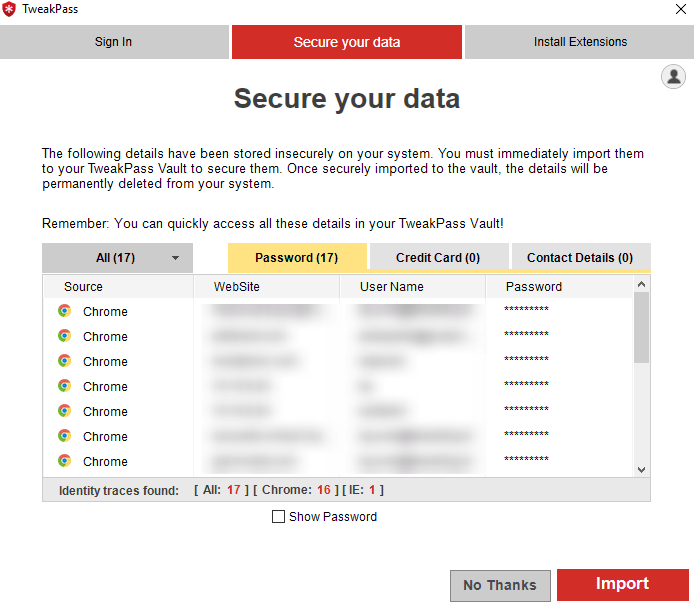The image size is (694, 607).
Task: Click the Chrome icon in the fifth row
Action: coord(64,411)
